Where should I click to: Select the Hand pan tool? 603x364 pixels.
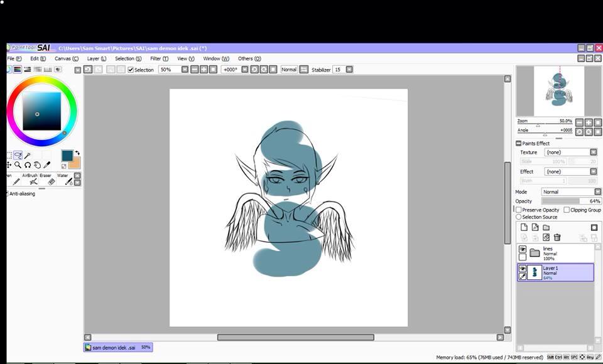(37, 165)
